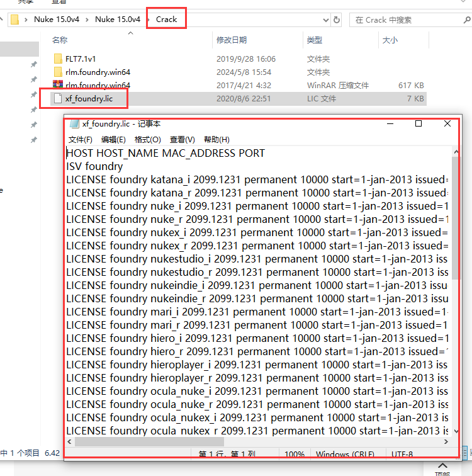Select the xf_foundry.lic file icon
Screen dimensions: 472x476
pos(58,98)
